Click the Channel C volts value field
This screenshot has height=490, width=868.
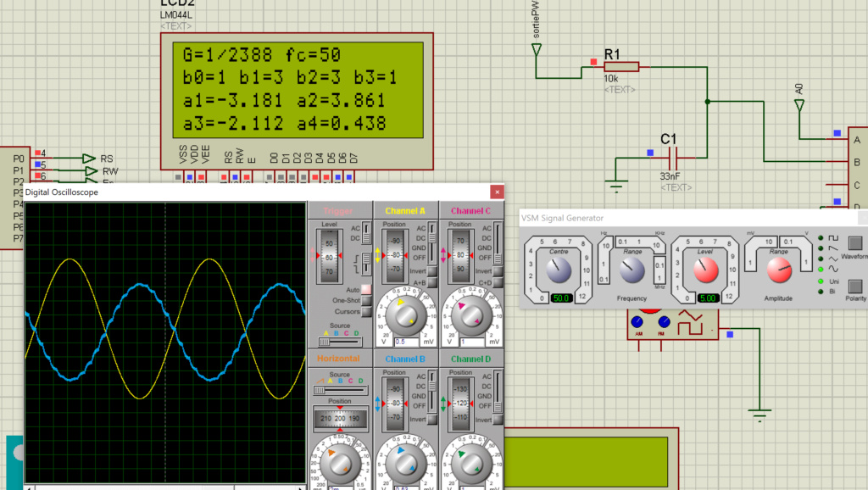coord(471,342)
